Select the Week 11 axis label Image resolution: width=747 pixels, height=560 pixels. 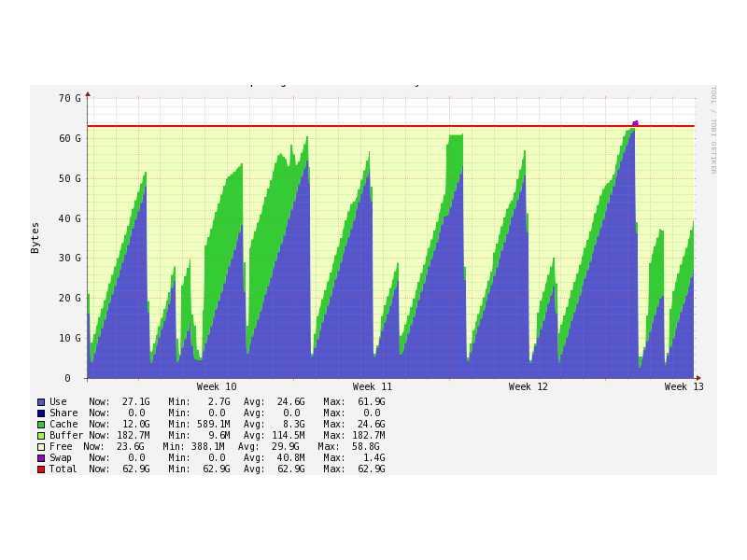click(373, 387)
